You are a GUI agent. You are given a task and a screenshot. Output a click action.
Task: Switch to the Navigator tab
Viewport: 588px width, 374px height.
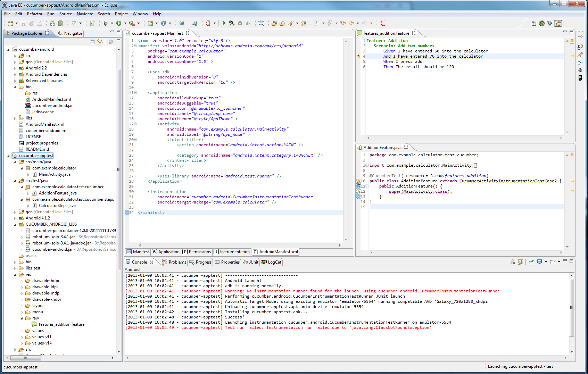[70, 33]
